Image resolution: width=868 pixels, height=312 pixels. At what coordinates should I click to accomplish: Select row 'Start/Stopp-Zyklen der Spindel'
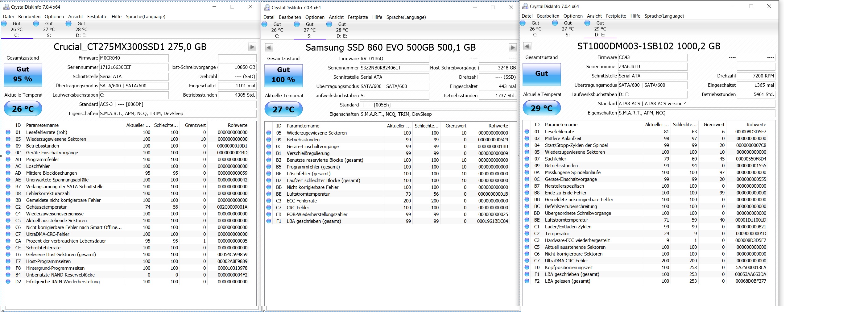[x=646, y=145]
